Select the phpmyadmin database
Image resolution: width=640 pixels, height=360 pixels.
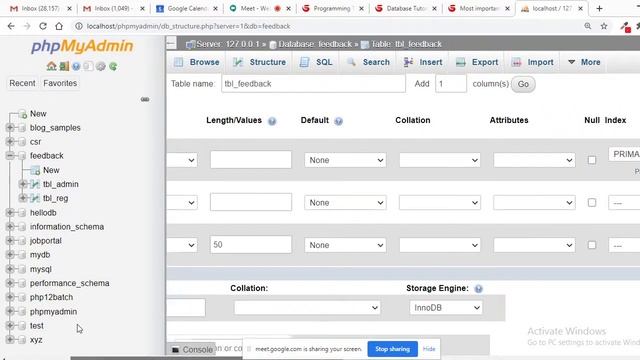click(53, 311)
